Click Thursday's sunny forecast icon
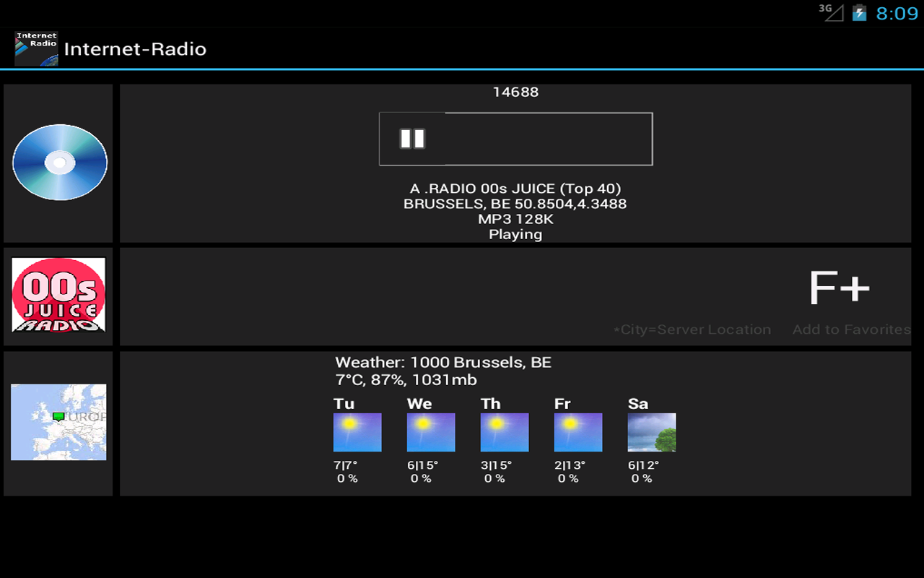The height and width of the screenshot is (578, 924). pos(506,432)
